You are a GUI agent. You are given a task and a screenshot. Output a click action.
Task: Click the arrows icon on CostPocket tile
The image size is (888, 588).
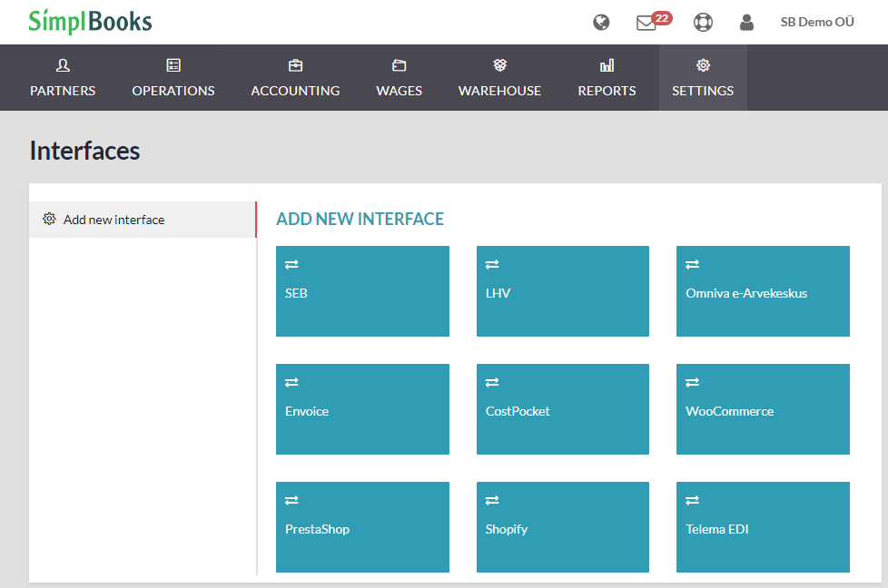click(x=492, y=383)
